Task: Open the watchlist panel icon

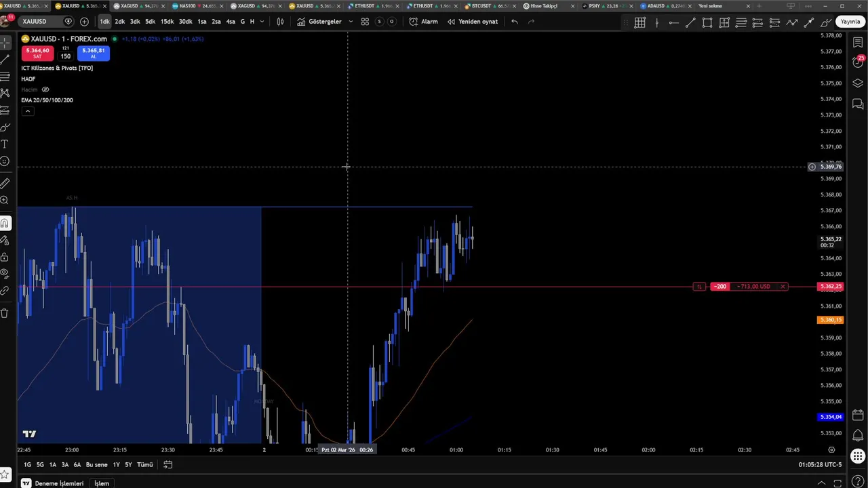Action: tap(858, 43)
